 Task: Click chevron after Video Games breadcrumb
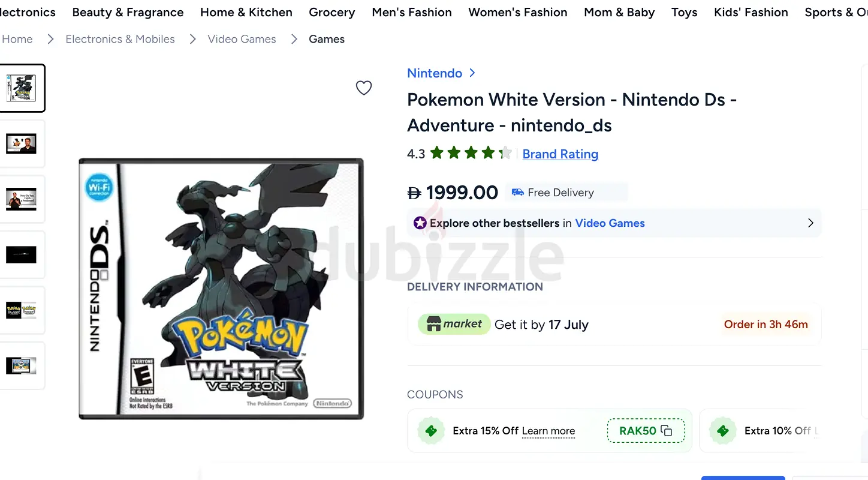pyautogui.click(x=294, y=39)
